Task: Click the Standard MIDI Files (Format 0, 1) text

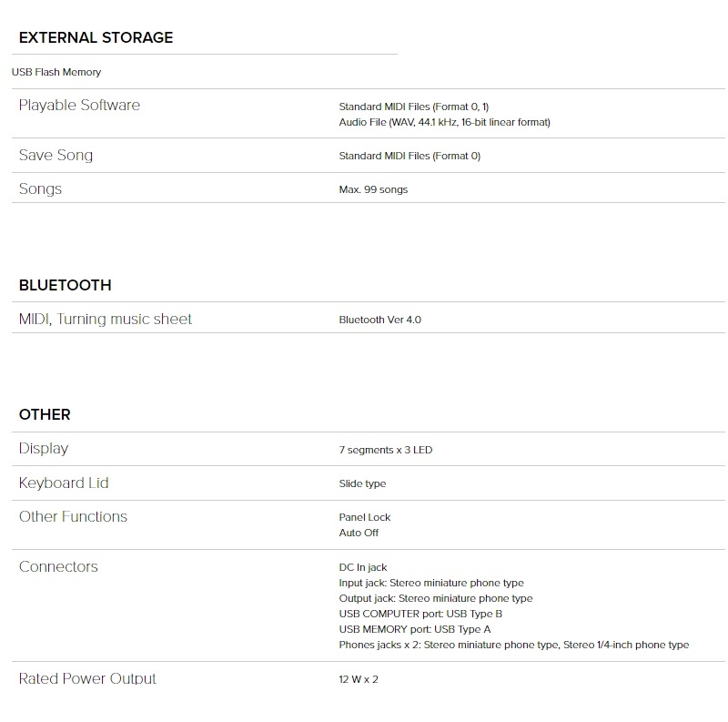Action: (x=413, y=107)
